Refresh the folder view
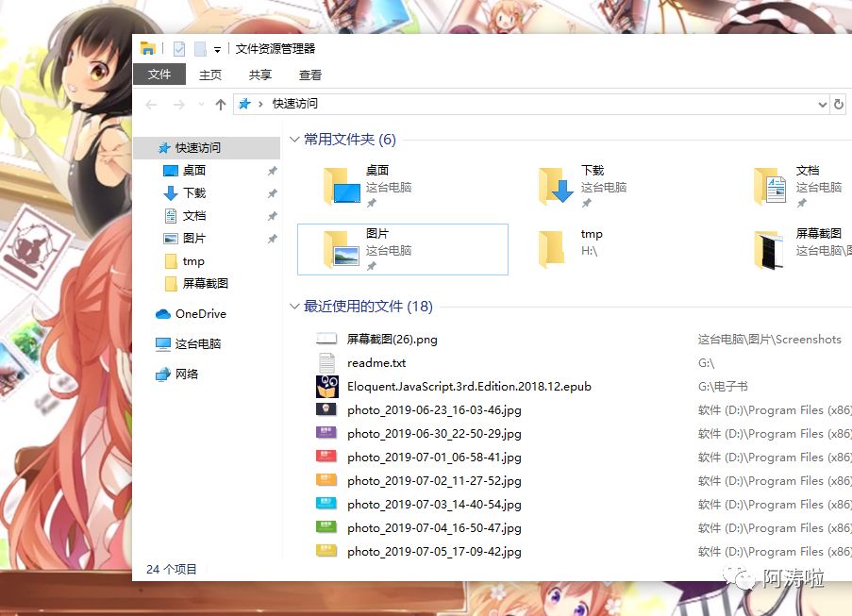This screenshot has width=852, height=616. click(839, 105)
